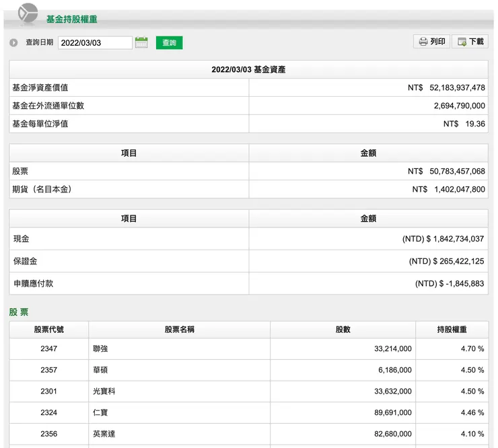Select stock code 2324
Image resolution: width=498 pixels, height=448 pixels.
coord(49,412)
